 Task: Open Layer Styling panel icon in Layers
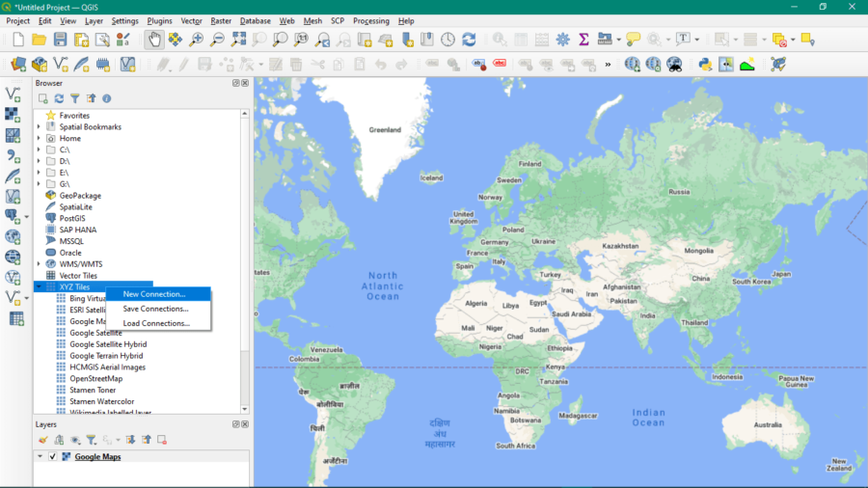43,440
